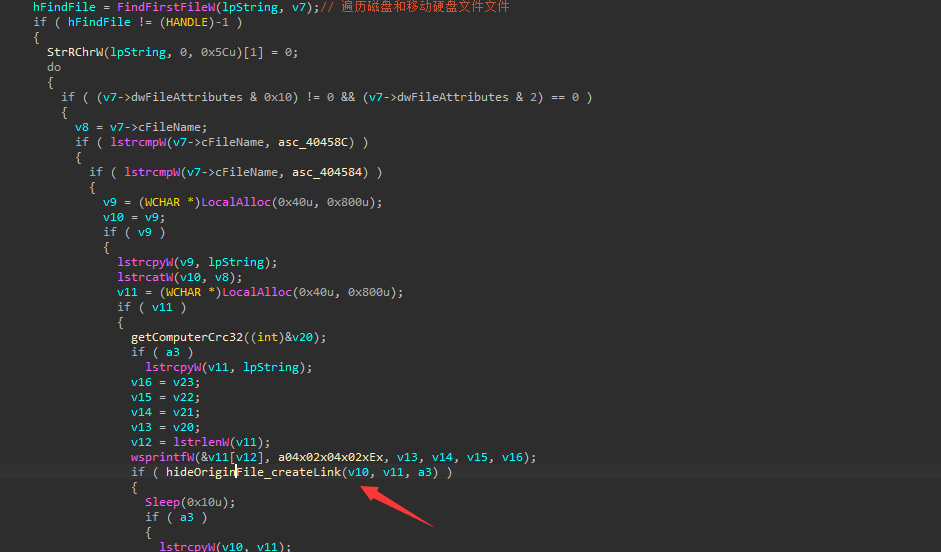The image size is (941, 552).
Task: Click the lstrlenW function call
Action: 197,442
